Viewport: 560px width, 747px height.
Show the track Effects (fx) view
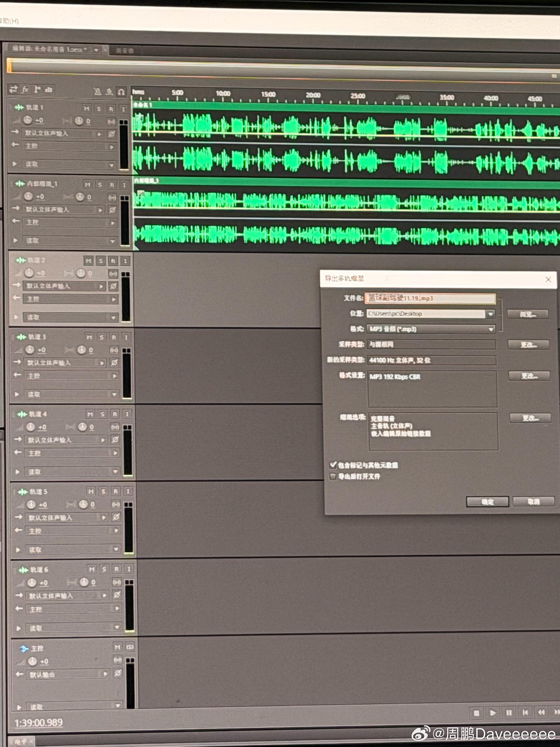click(25, 89)
